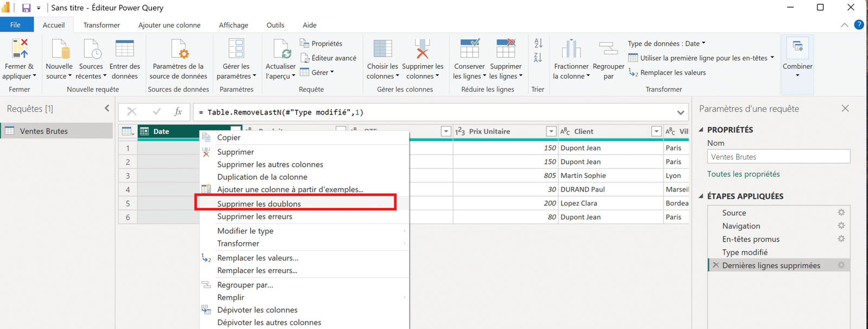The width and height of the screenshot is (868, 329).
Task: Sort descending with Z-A icon
Action: point(538,58)
